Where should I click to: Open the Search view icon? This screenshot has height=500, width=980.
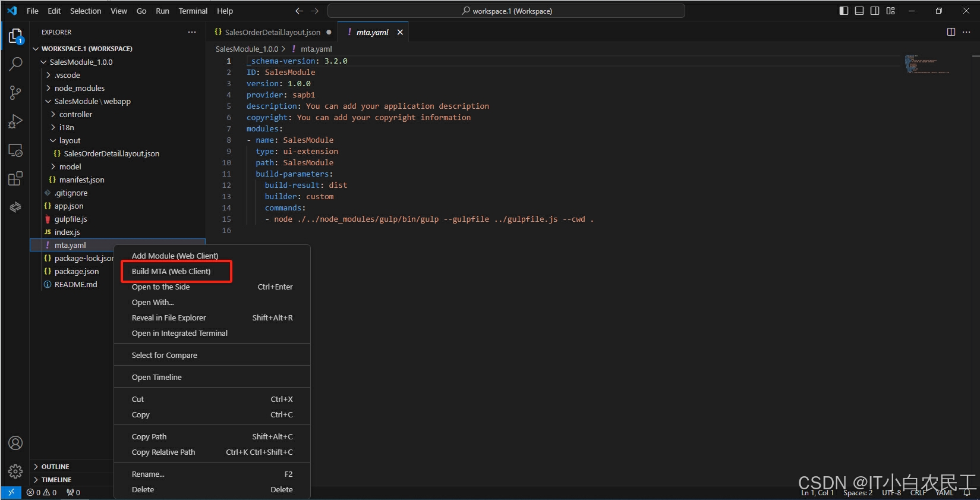(15, 64)
